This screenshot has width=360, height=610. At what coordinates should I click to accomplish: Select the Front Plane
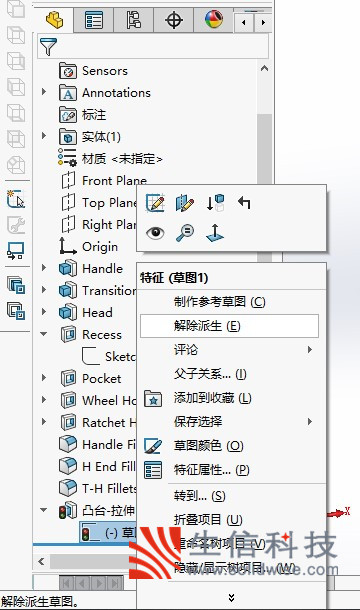(104, 181)
